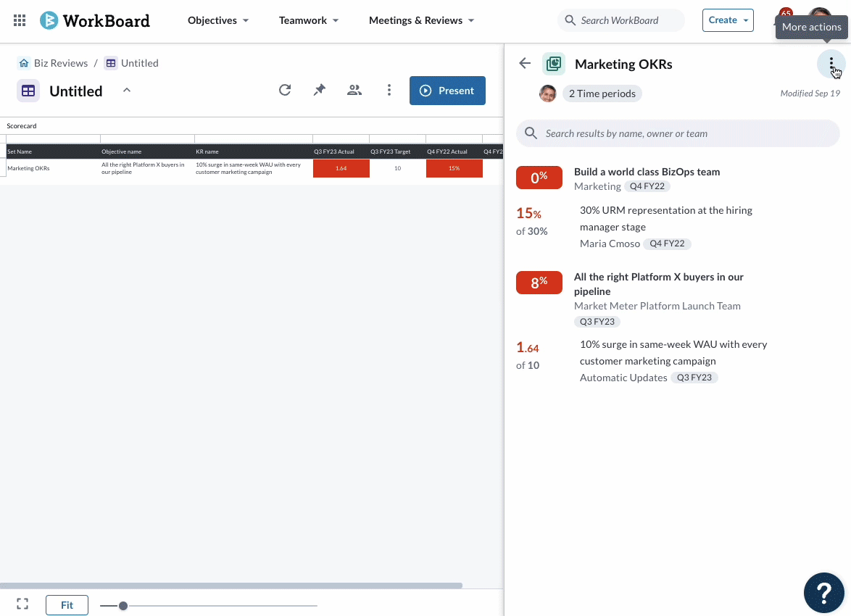Open the help question mark button
Image resolution: width=851 pixels, height=616 pixels.
824,594
